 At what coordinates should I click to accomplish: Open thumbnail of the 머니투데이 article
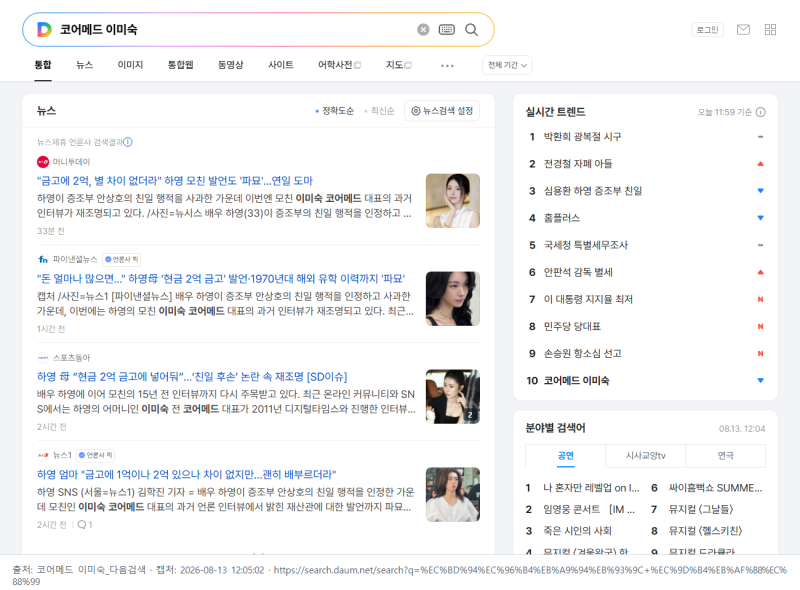click(x=453, y=201)
